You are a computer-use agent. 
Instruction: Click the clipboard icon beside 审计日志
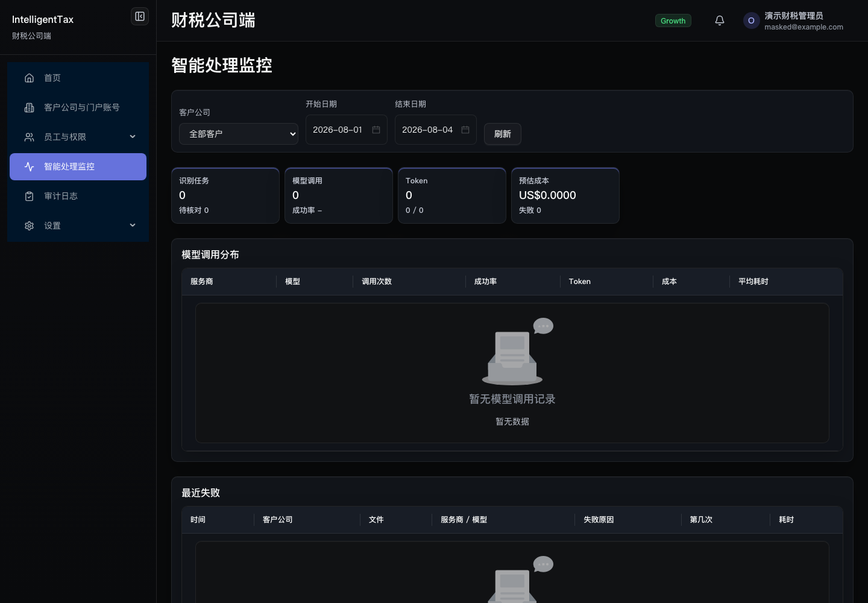29,196
